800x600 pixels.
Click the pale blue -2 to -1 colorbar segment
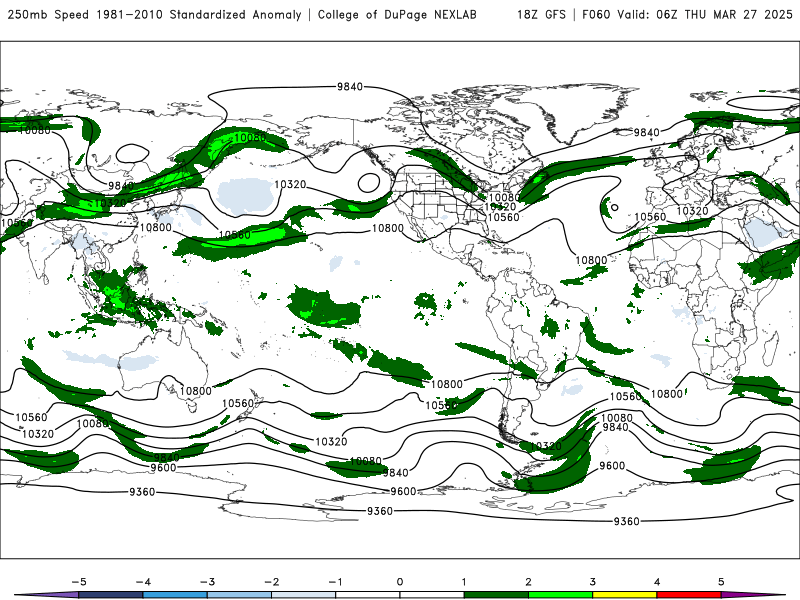click(x=304, y=595)
